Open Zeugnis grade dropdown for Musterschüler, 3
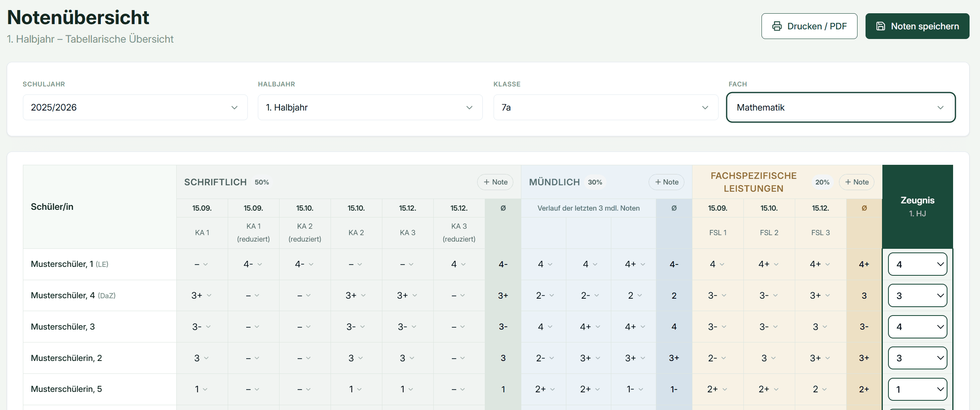The height and width of the screenshot is (410, 980). [x=917, y=327]
